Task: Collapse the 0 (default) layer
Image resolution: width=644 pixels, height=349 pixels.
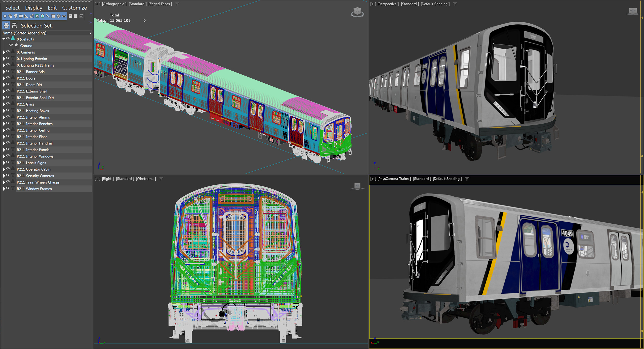Action: [x=4, y=39]
